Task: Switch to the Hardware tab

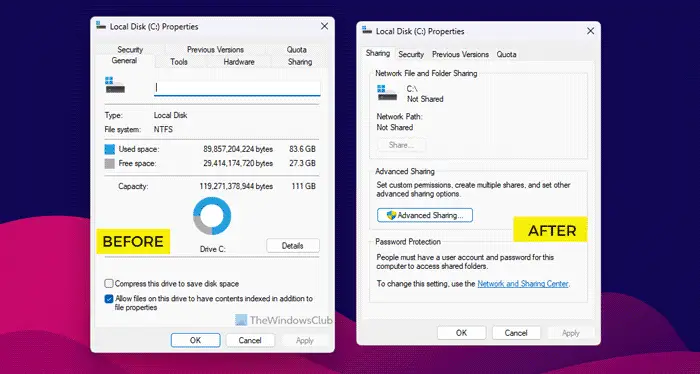Action: pos(239,62)
